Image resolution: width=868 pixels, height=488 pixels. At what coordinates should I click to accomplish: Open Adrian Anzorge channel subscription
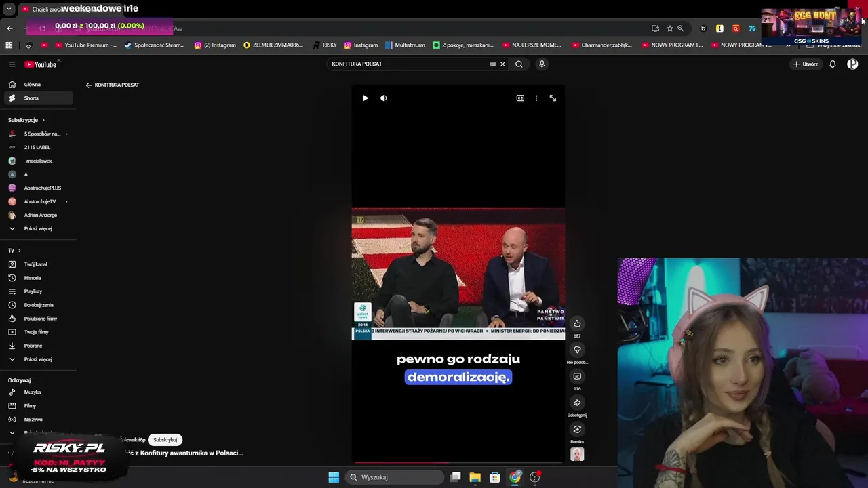pos(39,215)
